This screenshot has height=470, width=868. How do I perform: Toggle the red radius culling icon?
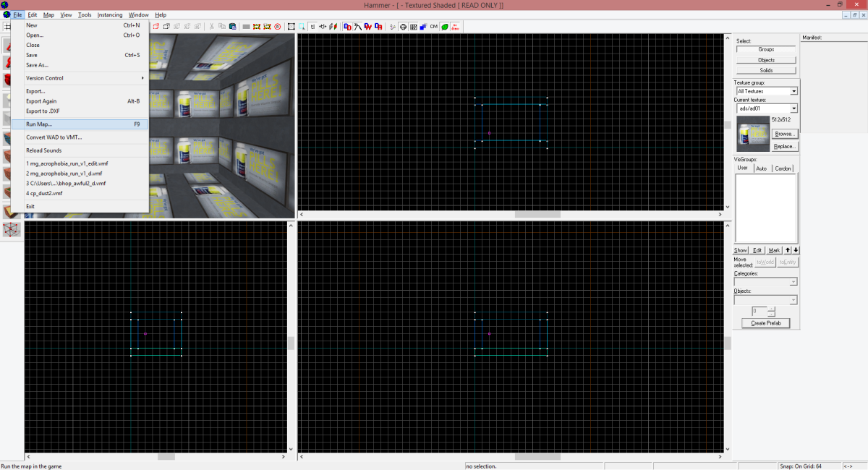(278, 27)
